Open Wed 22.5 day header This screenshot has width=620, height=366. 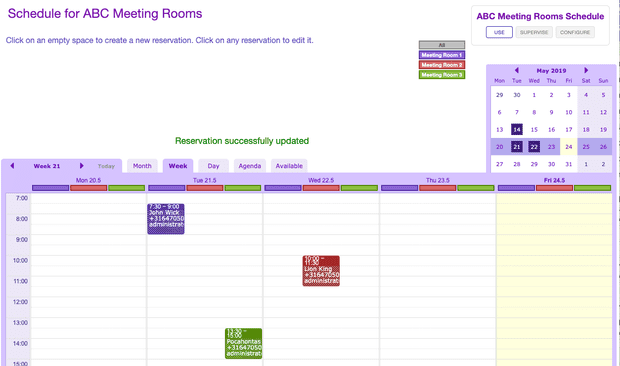(x=321, y=180)
